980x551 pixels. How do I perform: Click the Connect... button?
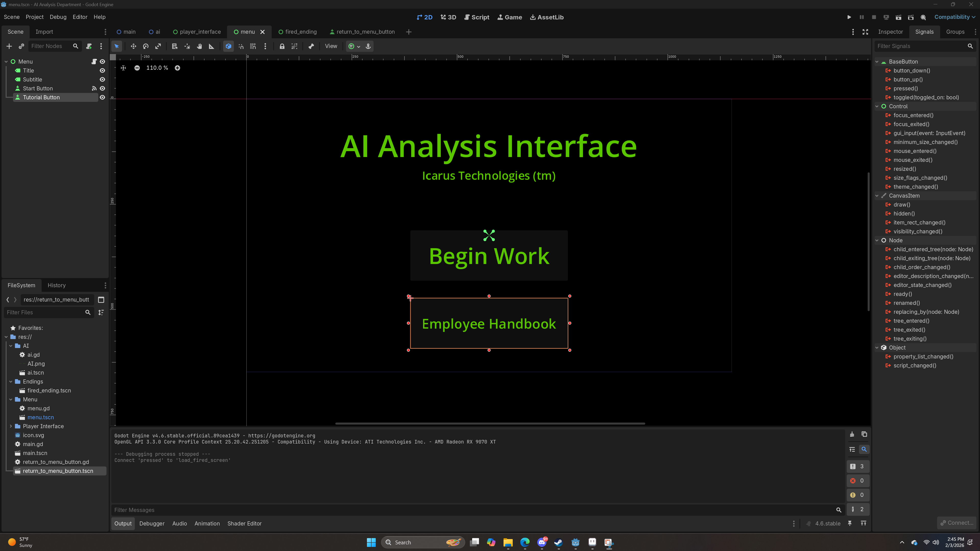click(x=957, y=523)
